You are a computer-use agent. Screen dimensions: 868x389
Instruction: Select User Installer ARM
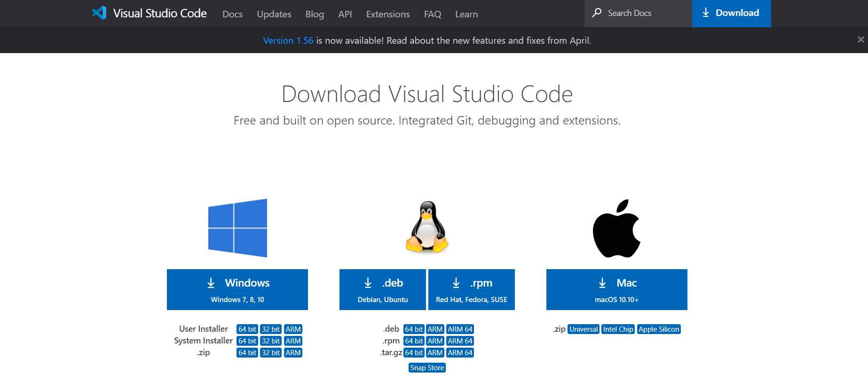point(293,329)
